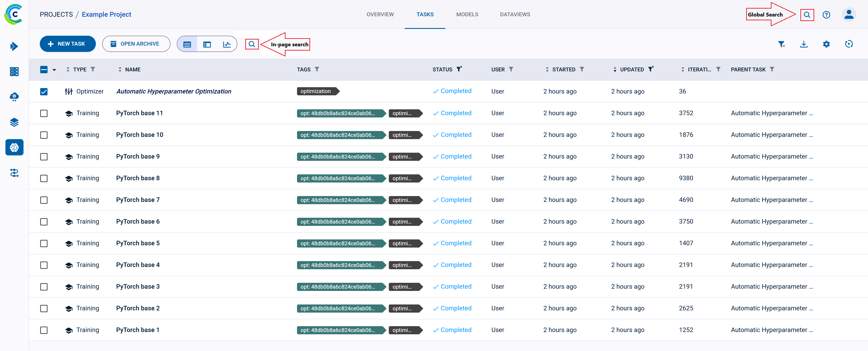This screenshot has height=351, width=868.
Task: Check the checkbox for PyTorch base 11
Action: click(44, 113)
